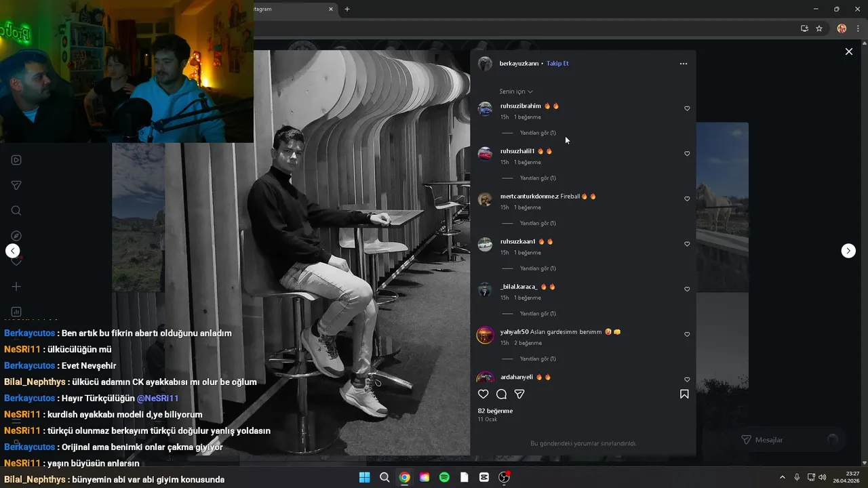Open the 'Senin için' comment sort dropdown

pos(516,91)
